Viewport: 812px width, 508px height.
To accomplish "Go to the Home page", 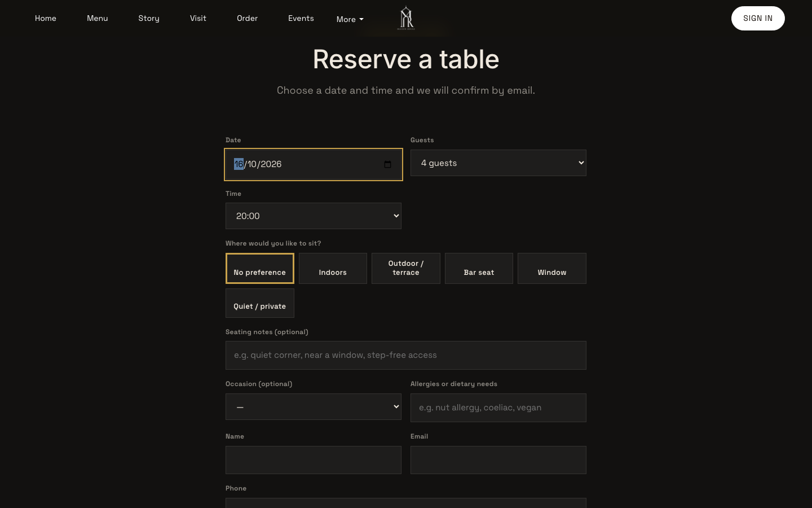I will (46, 18).
